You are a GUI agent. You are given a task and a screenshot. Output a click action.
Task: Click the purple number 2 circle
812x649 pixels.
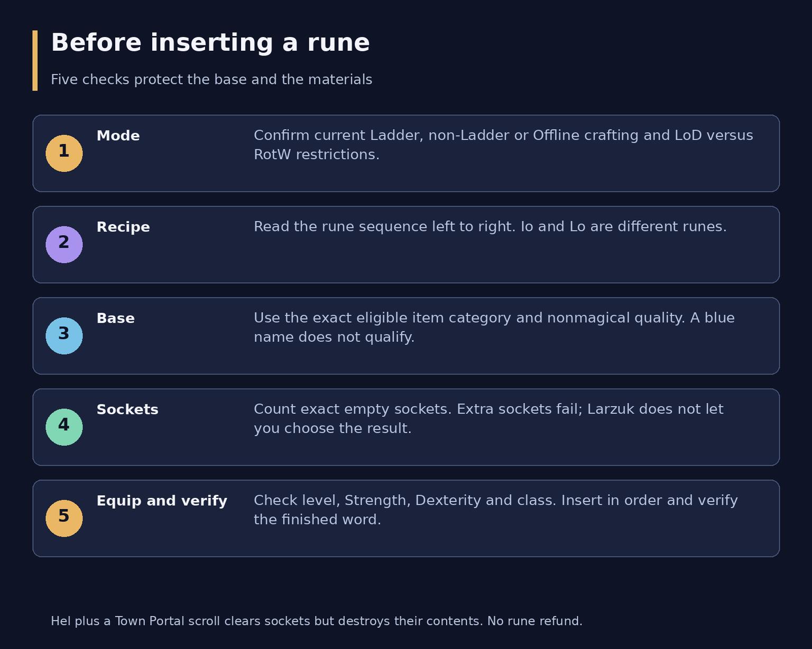click(64, 245)
